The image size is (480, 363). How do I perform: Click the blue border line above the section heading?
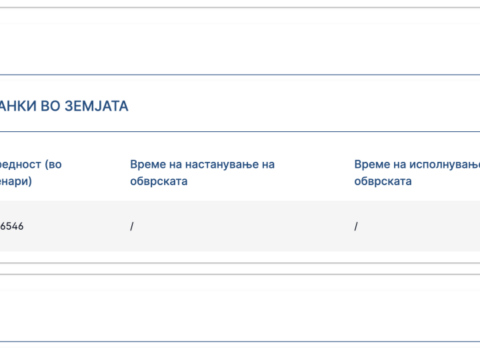[x=240, y=75]
